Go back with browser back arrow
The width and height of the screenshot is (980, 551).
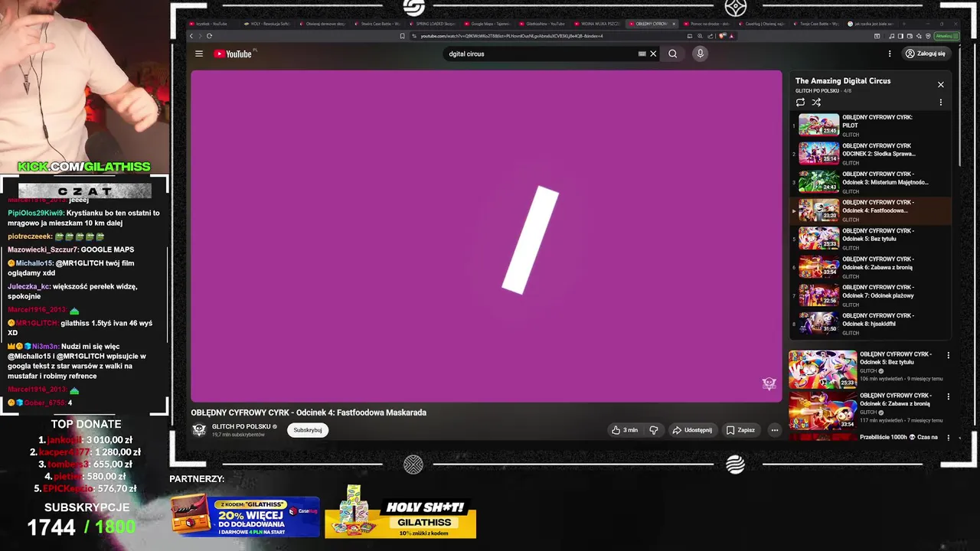(x=191, y=36)
